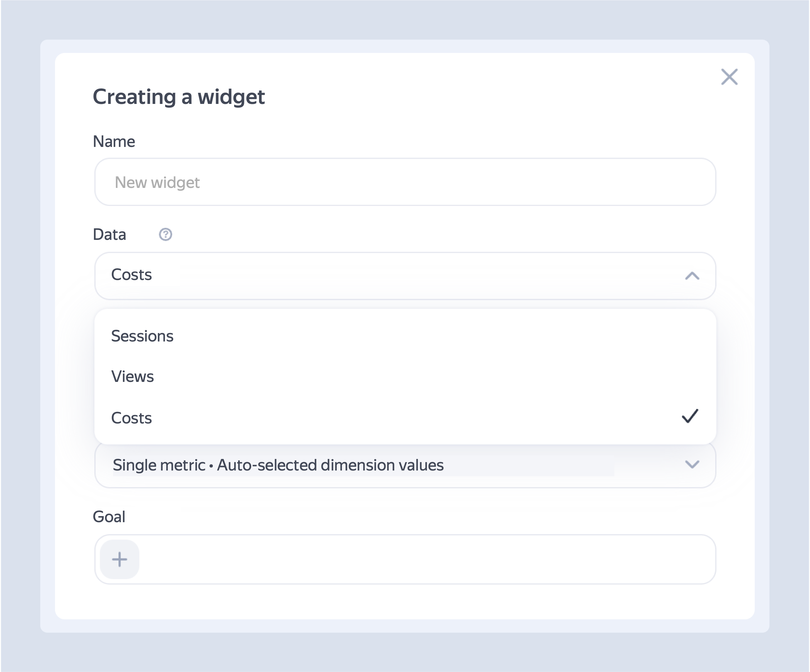Click the selected Costs value in the Data field
This screenshot has width=810, height=672.
click(x=131, y=275)
